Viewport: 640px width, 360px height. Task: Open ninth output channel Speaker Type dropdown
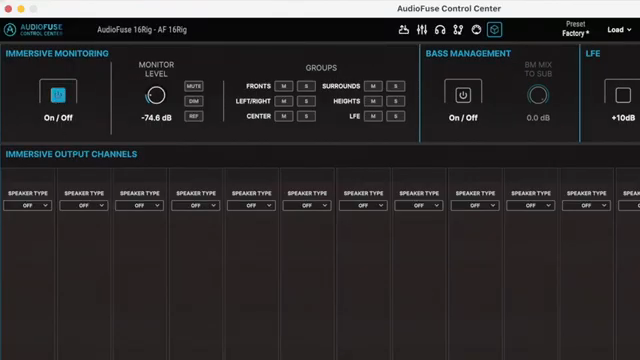click(475, 206)
